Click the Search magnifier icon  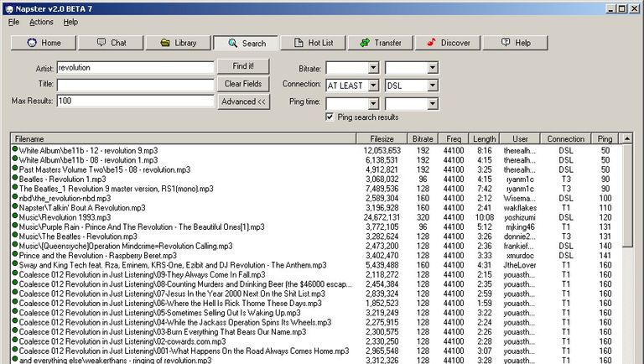(232, 43)
